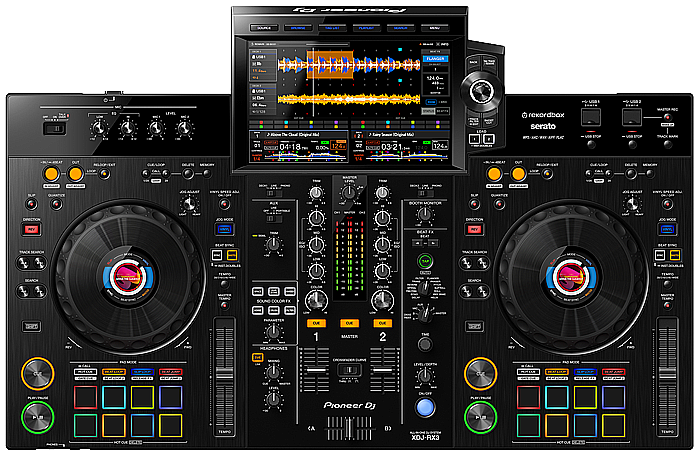Tap the right deck CUE button
This screenshot has width=700, height=459.
pos(480,373)
